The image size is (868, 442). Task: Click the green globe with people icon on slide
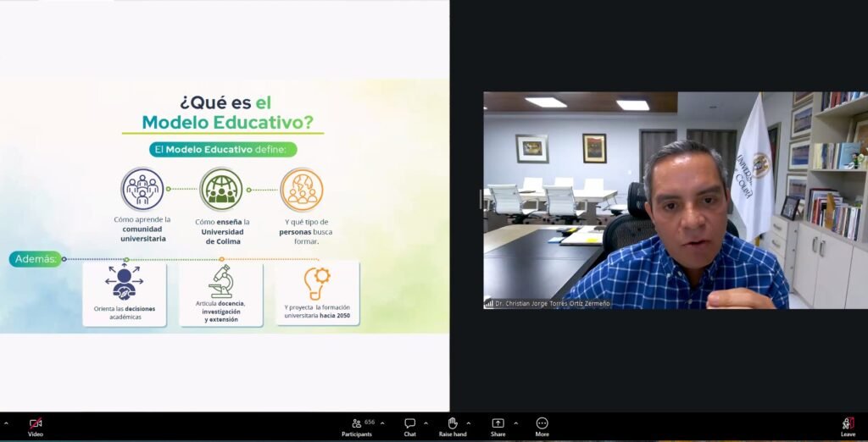pos(221,189)
